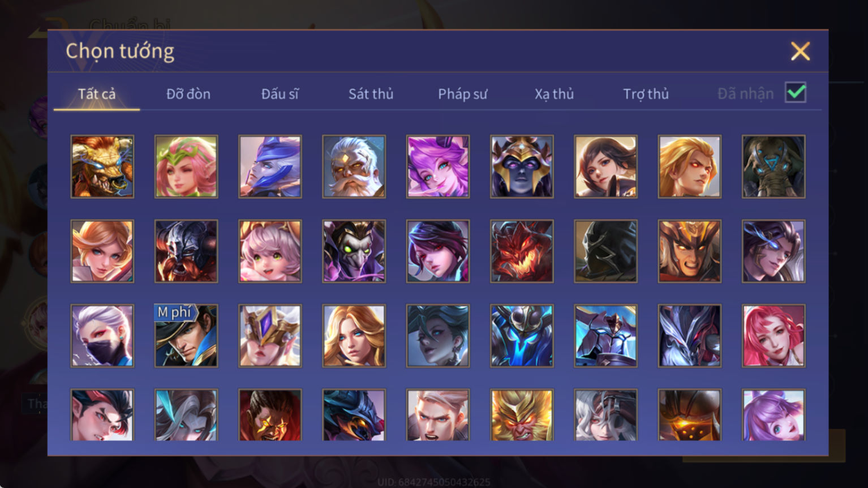Pick the blue armored mech hero
Screen dimensions: 868x488
522,336
